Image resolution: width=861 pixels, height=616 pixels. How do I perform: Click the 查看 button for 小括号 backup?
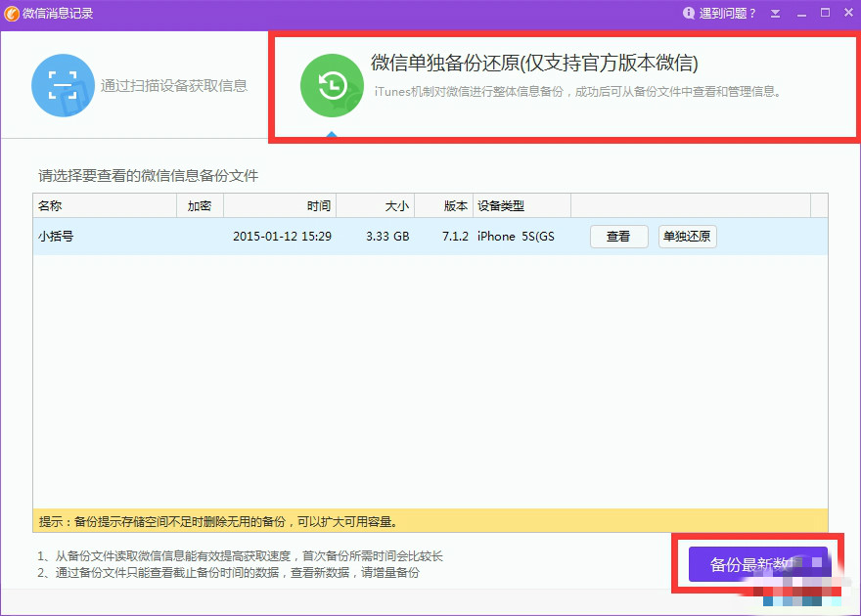click(618, 236)
